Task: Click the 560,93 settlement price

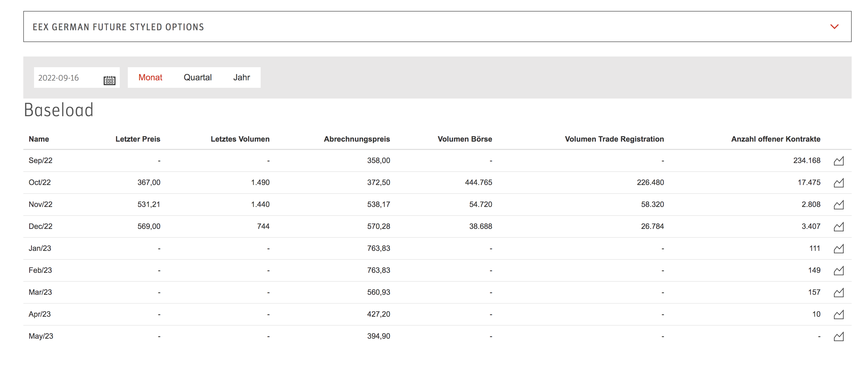Action: click(x=378, y=292)
